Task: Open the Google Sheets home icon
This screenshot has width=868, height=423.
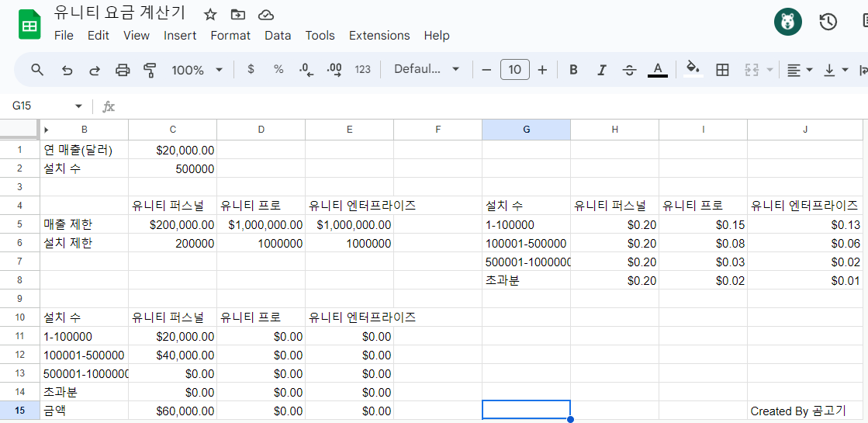Action: click(x=29, y=25)
